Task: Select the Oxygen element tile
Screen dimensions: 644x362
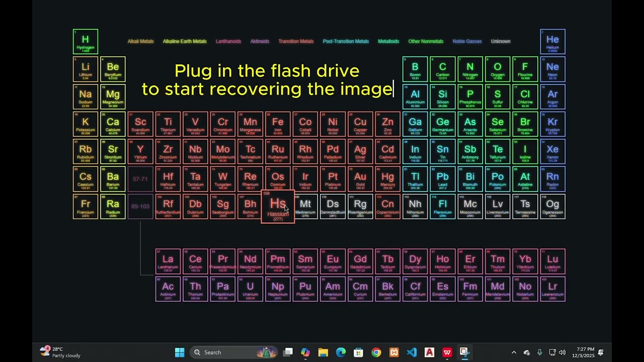Action: (498, 69)
